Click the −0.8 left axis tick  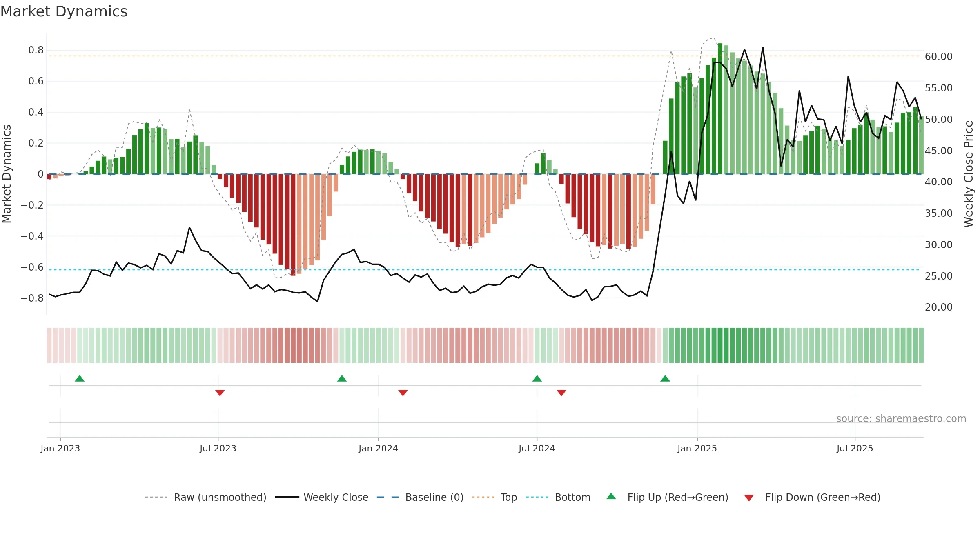(32, 298)
